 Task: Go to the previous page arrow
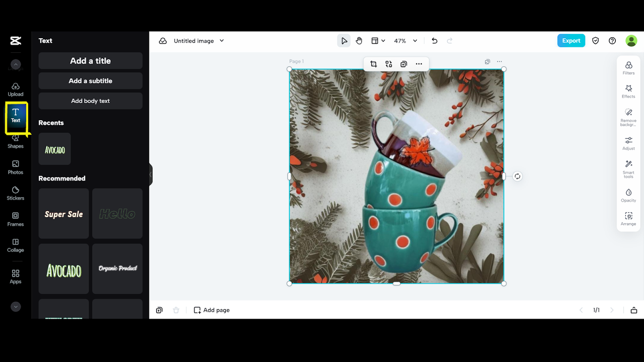(581, 310)
